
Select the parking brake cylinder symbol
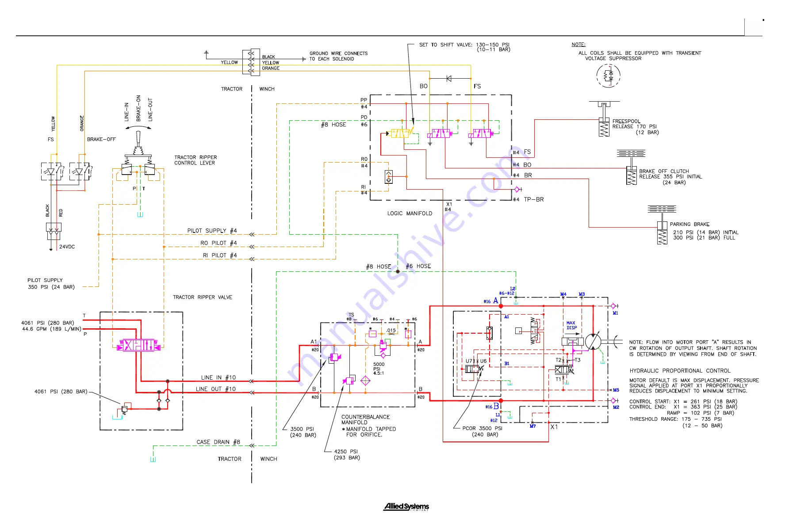click(x=662, y=225)
